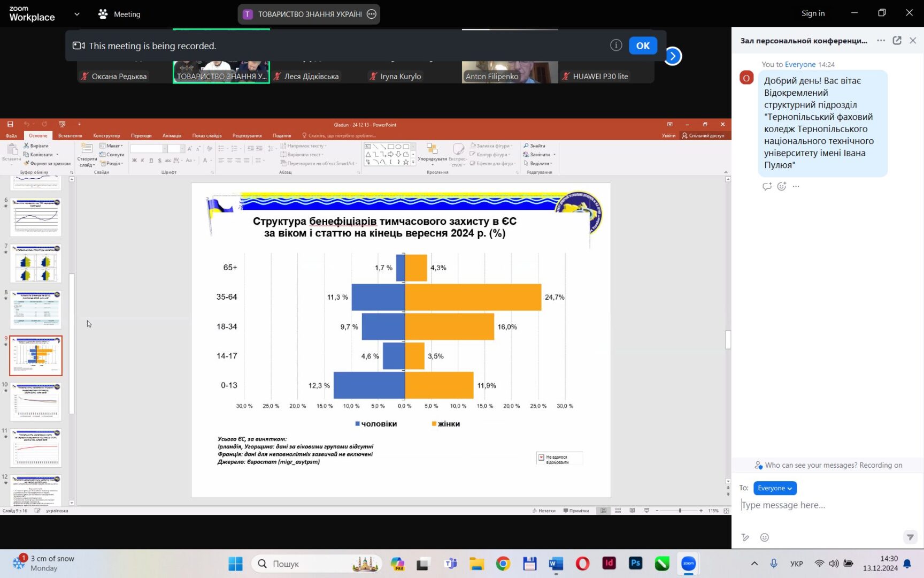Open chat panel more options
This screenshot has height=578, width=924.
point(881,41)
